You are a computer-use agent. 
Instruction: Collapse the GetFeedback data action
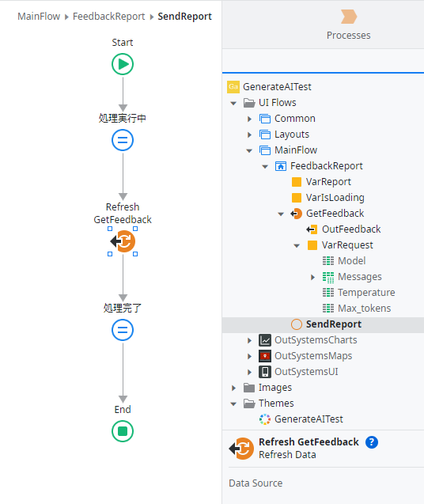click(281, 214)
